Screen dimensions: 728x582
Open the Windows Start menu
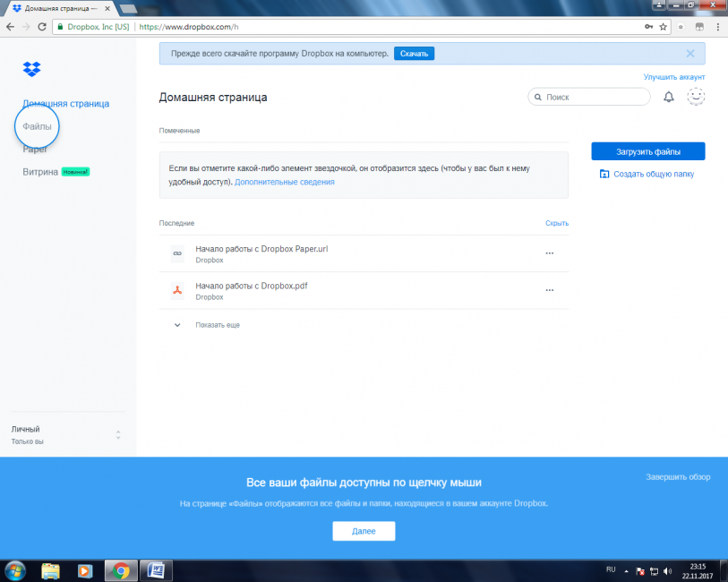pos(15,571)
